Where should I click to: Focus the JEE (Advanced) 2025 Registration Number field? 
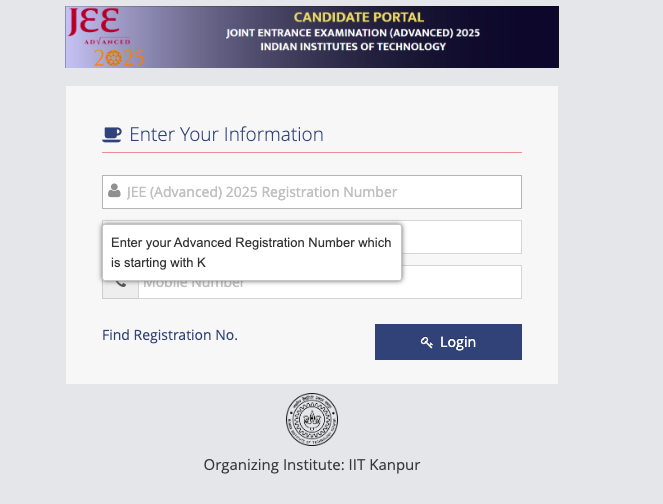point(320,192)
